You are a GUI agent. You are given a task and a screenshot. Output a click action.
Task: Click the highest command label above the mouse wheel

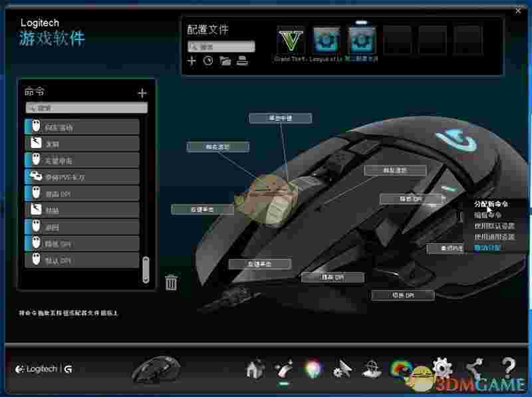pyautogui.click(x=281, y=118)
